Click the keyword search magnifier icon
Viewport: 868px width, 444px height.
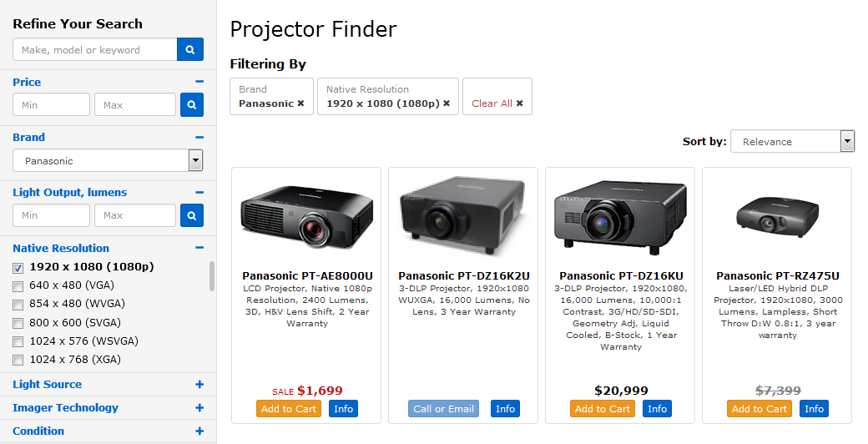coord(190,50)
